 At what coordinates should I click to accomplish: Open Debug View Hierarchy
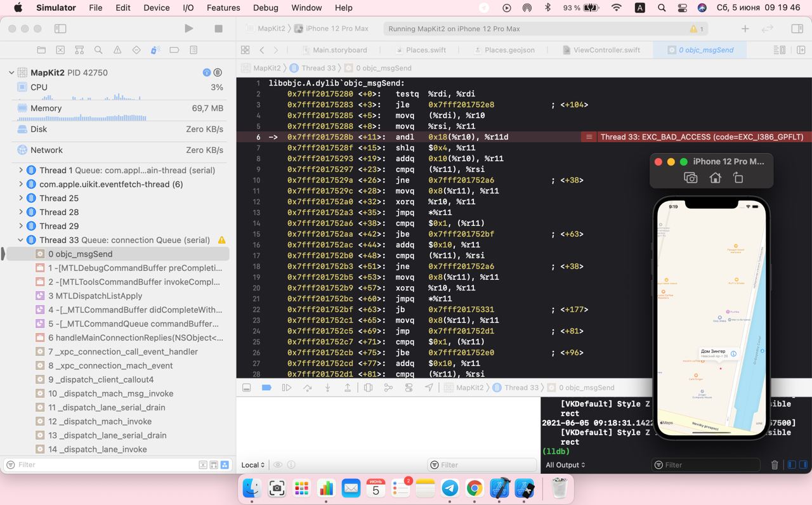368,388
